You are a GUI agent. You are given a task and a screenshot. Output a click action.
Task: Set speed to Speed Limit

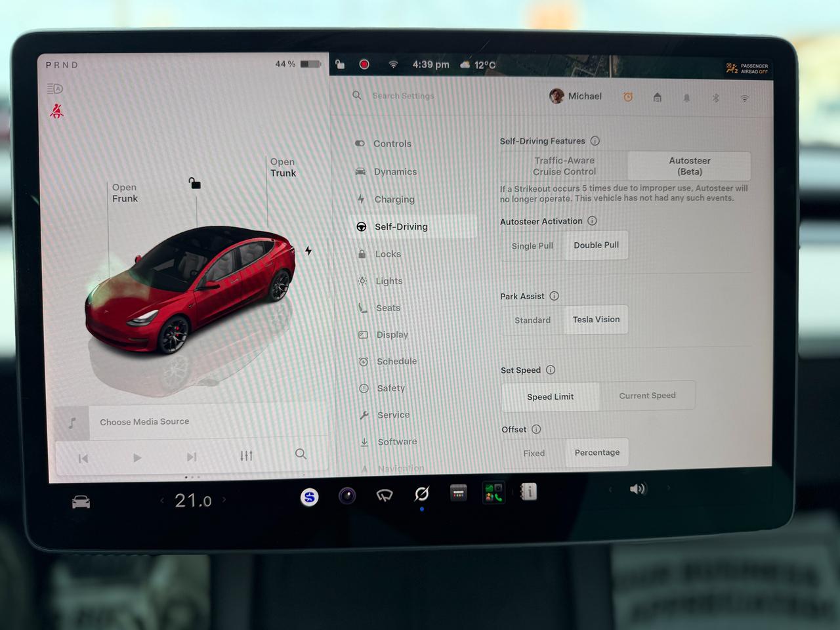click(x=551, y=397)
